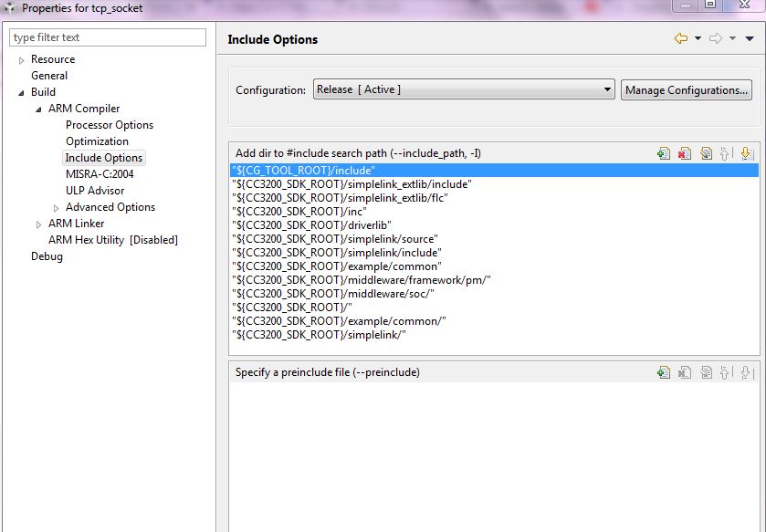The width and height of the screenshot is (766, 532).
Task: Select "${CG_TOOL_ROOT}/include" path
Action: coord(494,171)
